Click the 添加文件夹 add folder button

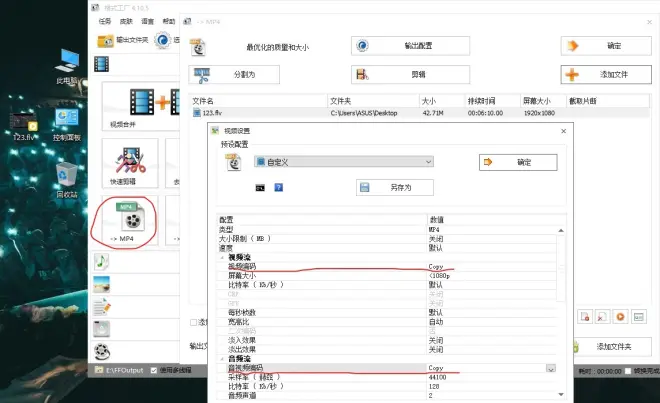[611, 347]
